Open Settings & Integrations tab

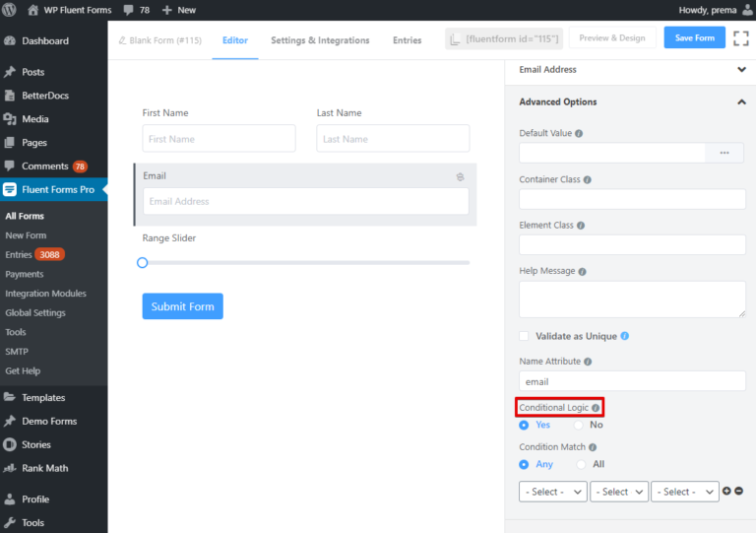(x=320, y=40)
